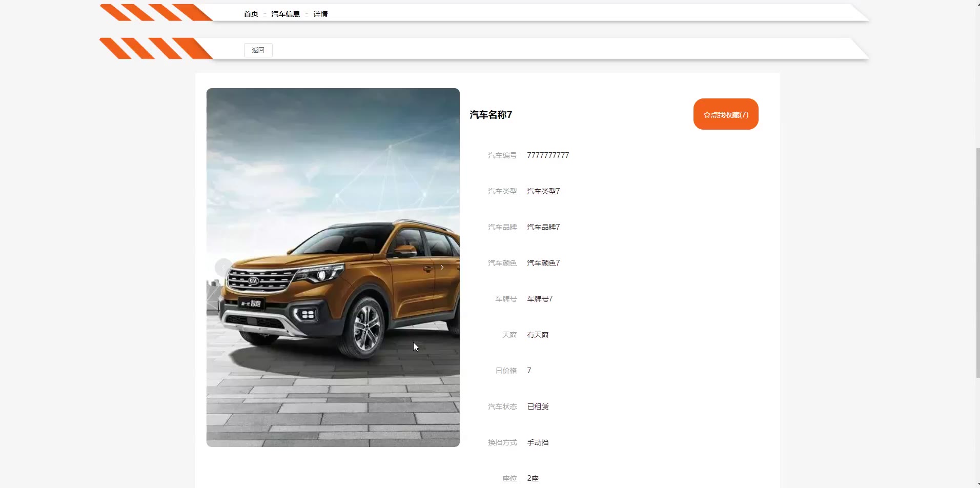Show next car image with right arrow
Screen dimensions: 980x488
pos(442,268)
